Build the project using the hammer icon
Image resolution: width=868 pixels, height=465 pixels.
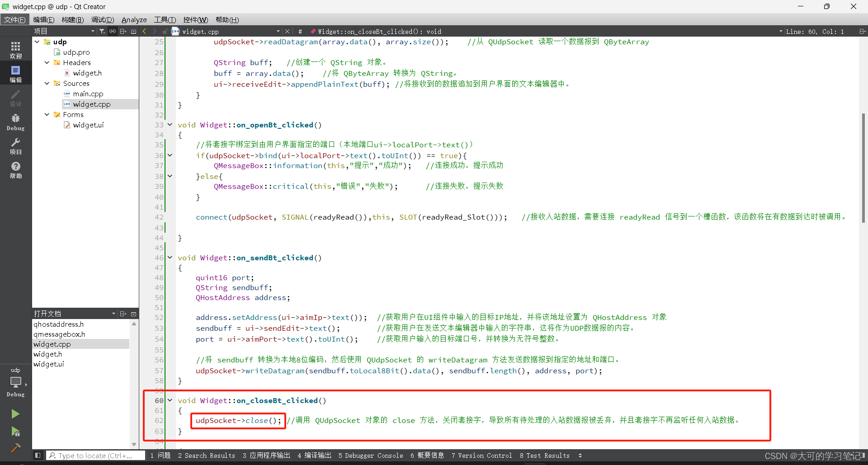(x=15, y=448)
